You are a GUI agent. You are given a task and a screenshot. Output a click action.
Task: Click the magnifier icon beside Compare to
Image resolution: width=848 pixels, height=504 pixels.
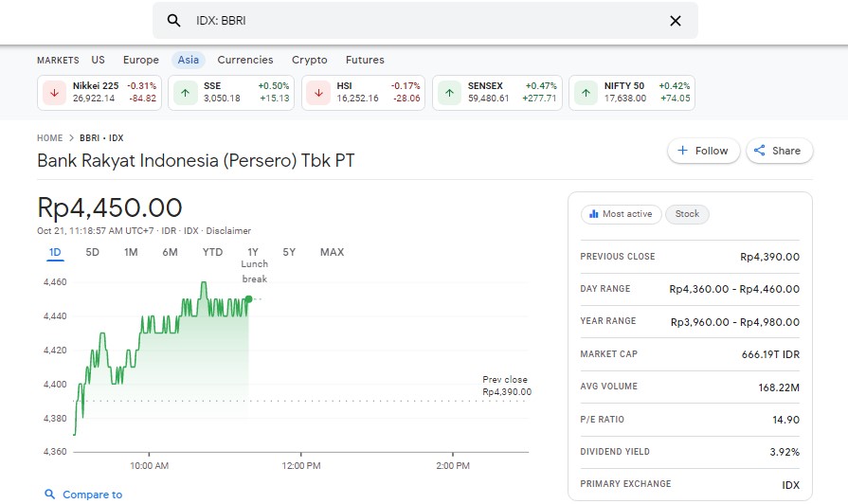[x=50, y=495]
